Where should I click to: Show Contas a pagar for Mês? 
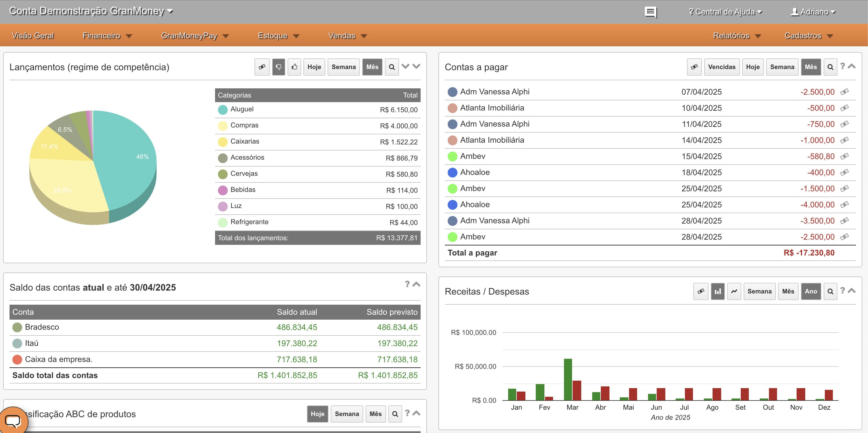(x=811, y=67)
